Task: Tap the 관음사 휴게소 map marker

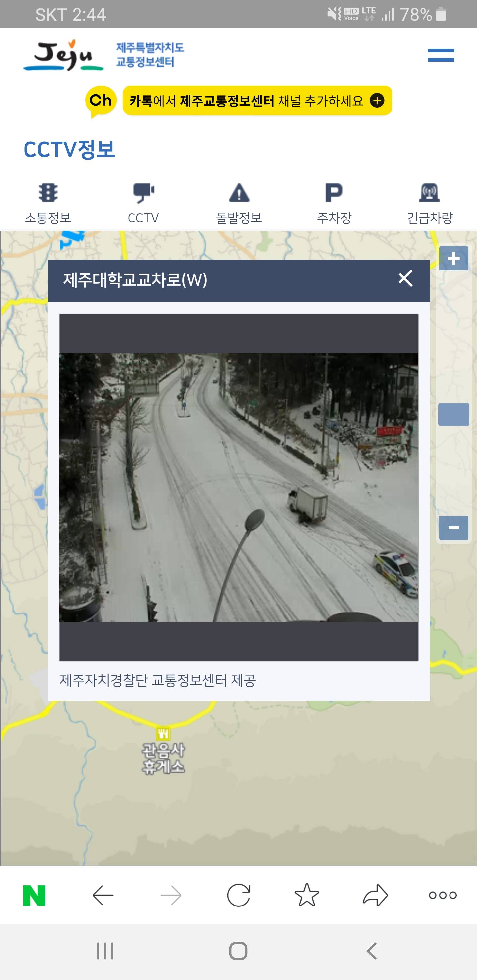Action: click(x=163, y=733)
